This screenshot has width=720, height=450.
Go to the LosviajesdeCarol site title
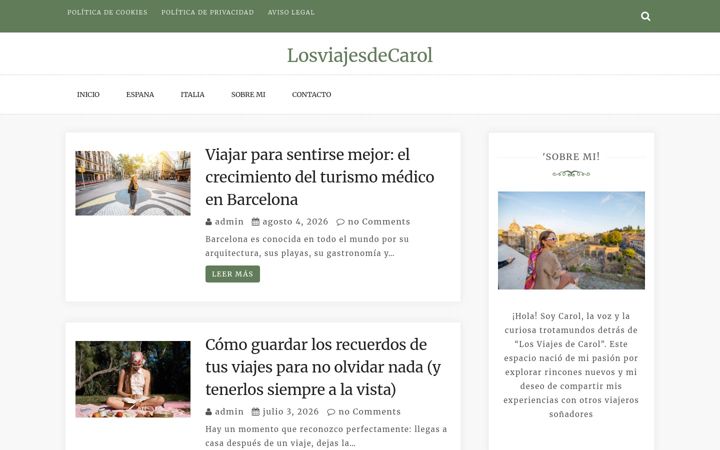(x=360, y=56)
